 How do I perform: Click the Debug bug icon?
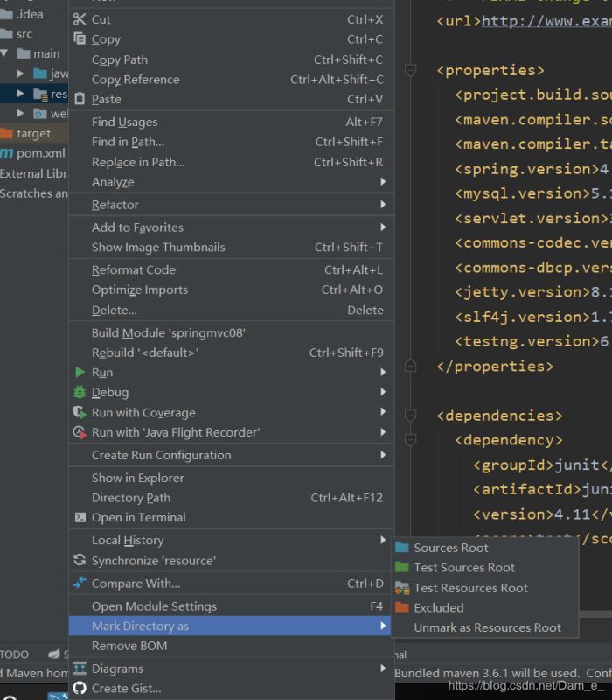(80, 393)
